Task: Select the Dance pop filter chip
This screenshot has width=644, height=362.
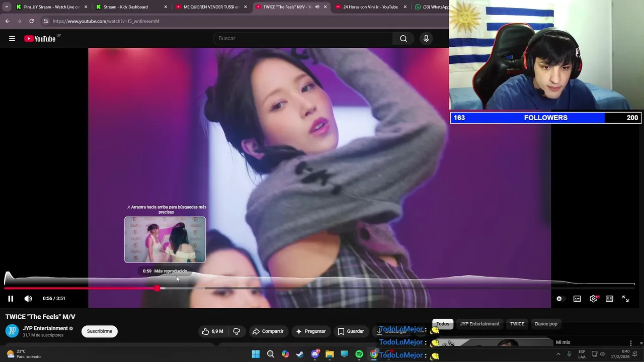Action: (546, 324)
